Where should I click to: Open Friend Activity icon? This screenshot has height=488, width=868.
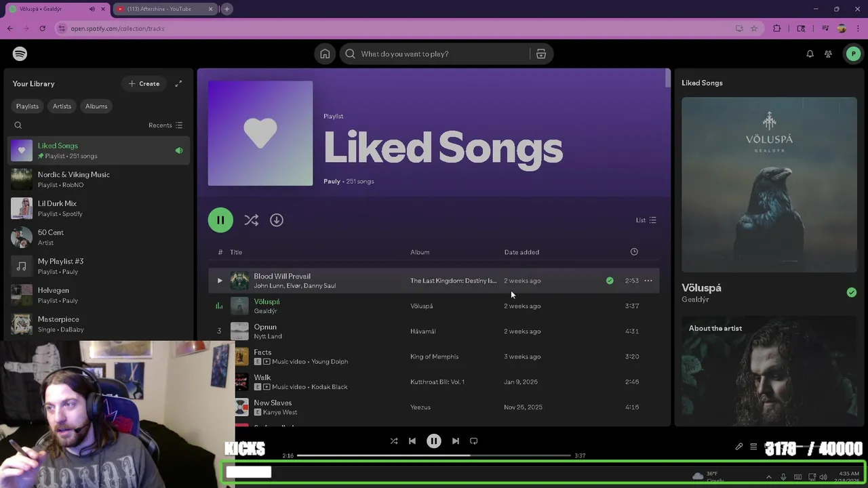pos(828,54)
